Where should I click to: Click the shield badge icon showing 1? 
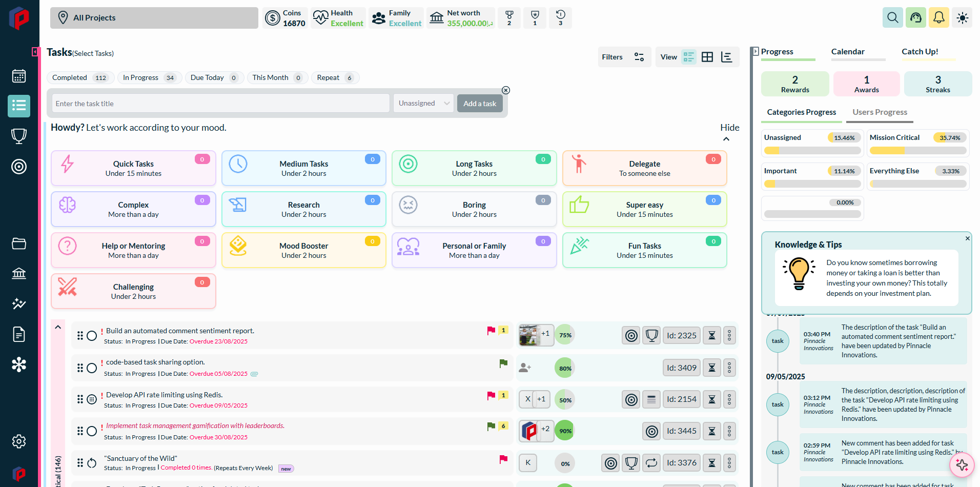(535, 18)
